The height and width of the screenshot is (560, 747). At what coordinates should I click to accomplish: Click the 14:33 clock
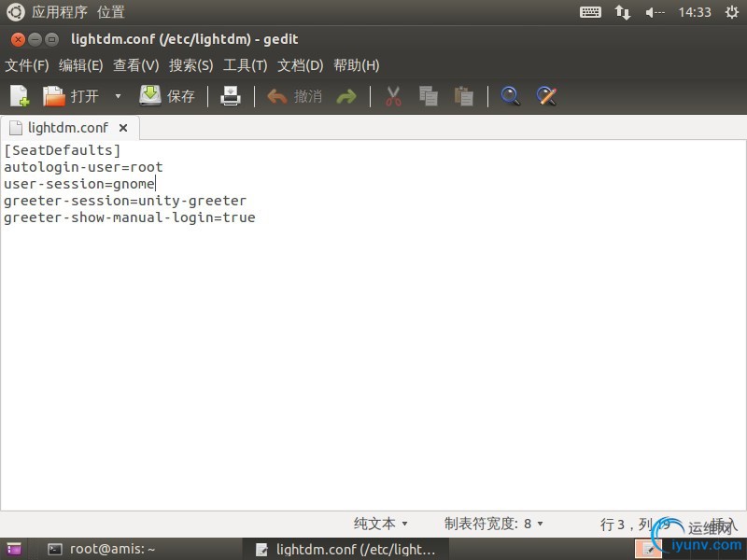coord(695,12)
